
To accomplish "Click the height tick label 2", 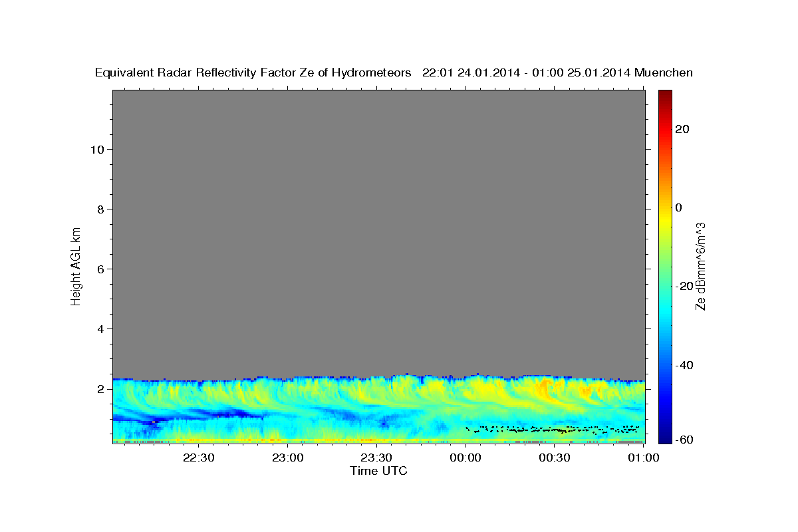I will click(99, 389).
